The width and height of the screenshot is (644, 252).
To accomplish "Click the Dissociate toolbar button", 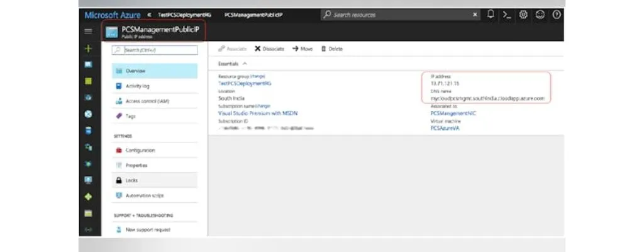I will [269, 49].
